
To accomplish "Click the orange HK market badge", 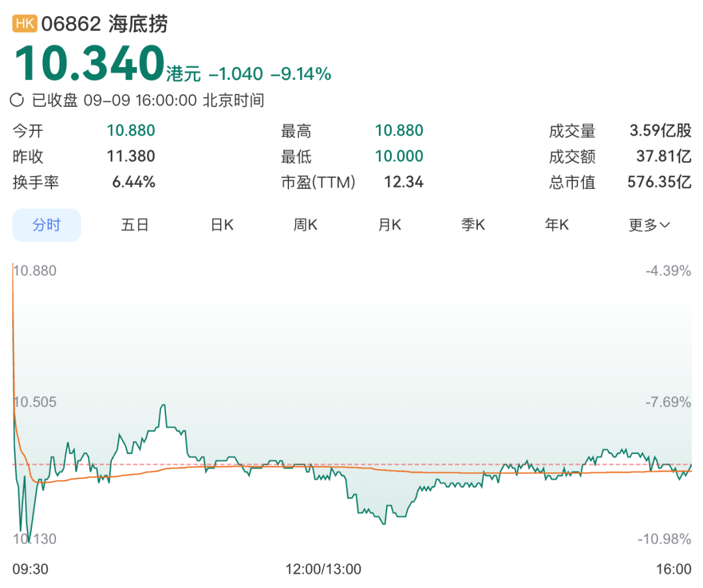I will 25,23.
